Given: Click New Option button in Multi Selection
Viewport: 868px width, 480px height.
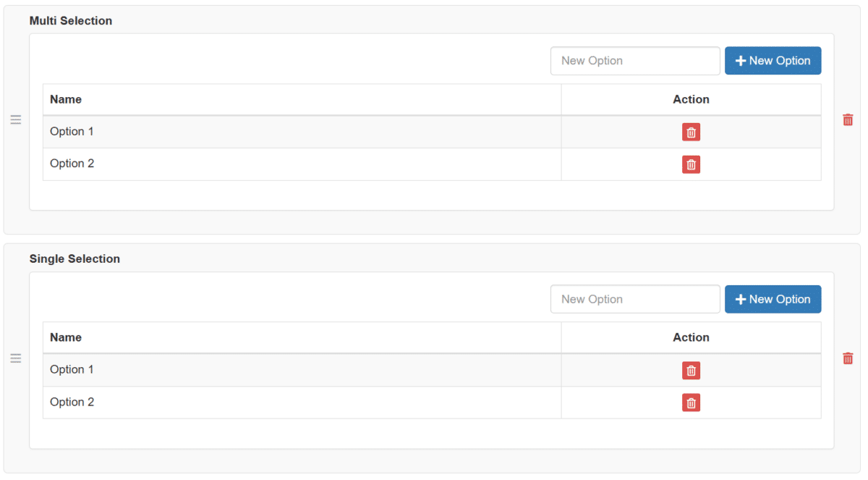Looking at the screenshot, I should pos(773,61).
